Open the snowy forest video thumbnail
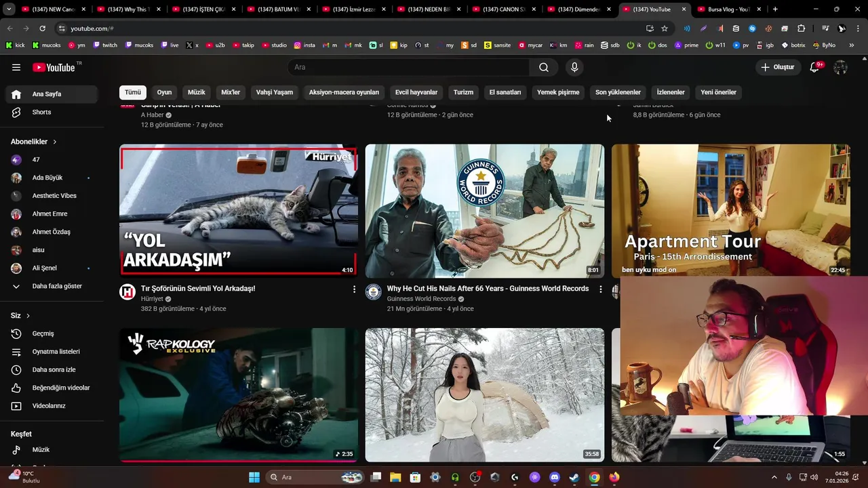This screenshot has height=488, width=868. [x=485, y=395]
